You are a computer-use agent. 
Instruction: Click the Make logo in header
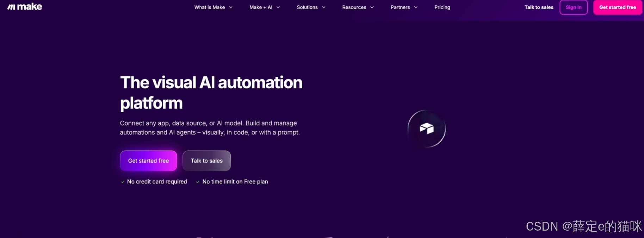tap(25, 7)
